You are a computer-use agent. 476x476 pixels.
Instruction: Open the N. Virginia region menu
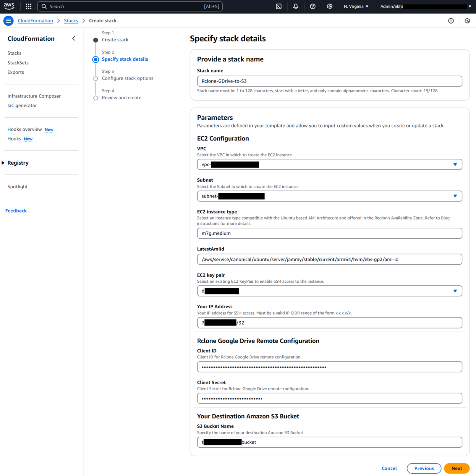pos(356,6)
